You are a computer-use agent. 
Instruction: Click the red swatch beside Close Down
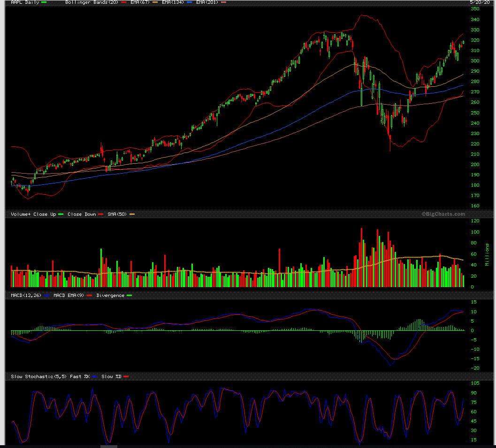(100, 214)
